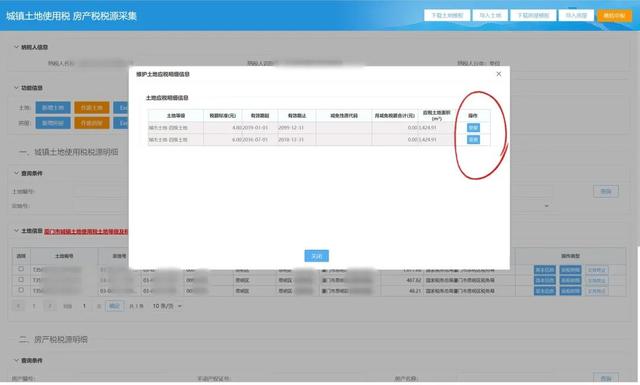
Task: Click the blue land button in 功能信息
Action: pos(53,108)
